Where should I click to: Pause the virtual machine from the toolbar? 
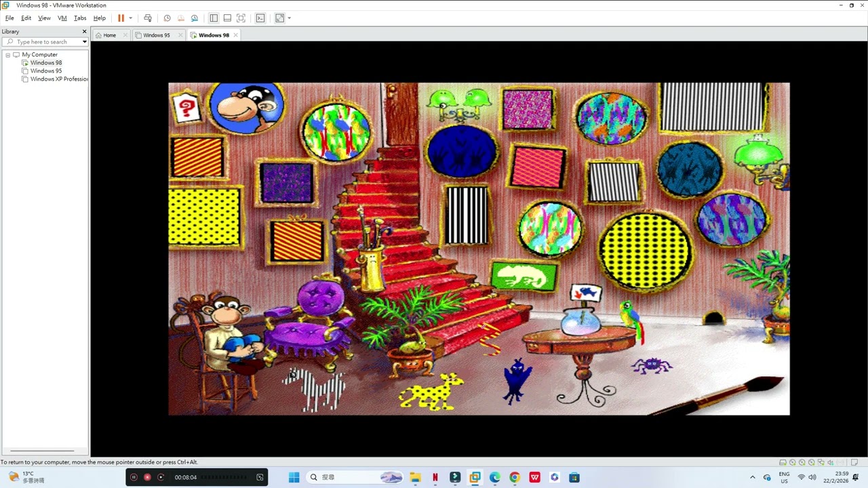[x=121, y=18]
